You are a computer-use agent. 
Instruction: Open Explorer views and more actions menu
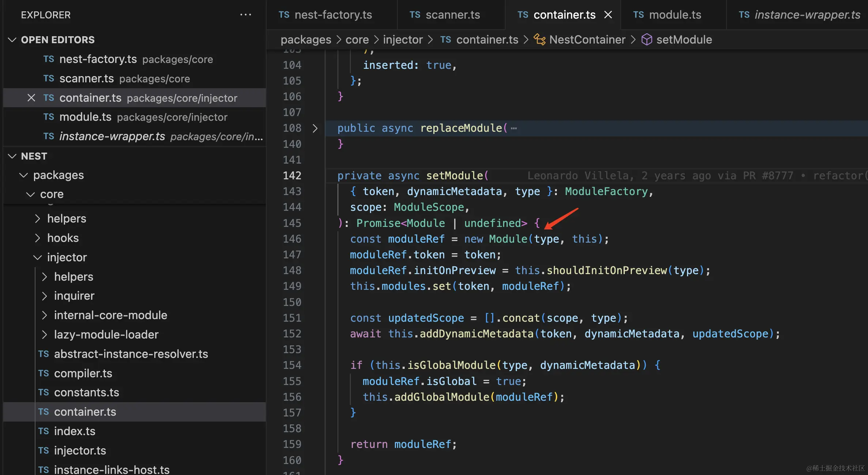246,15
